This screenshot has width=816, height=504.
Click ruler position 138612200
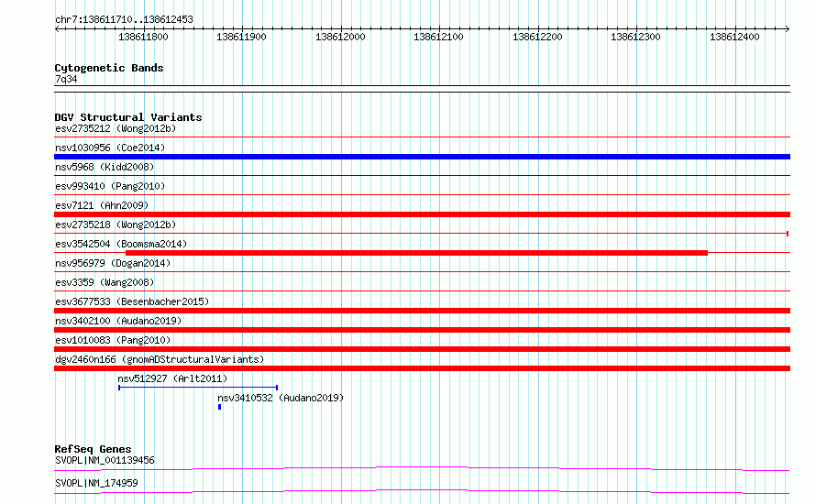tap(537, 37)
